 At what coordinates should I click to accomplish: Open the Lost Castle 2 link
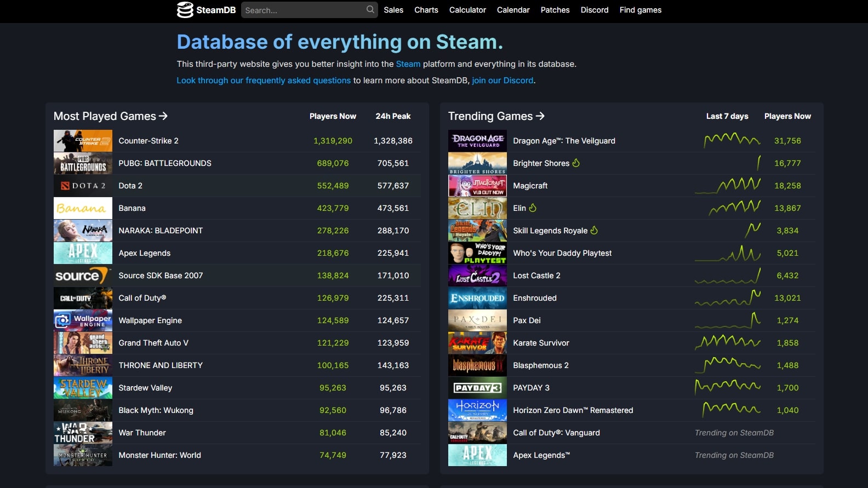pyautogui.click(x=536, y=275)
